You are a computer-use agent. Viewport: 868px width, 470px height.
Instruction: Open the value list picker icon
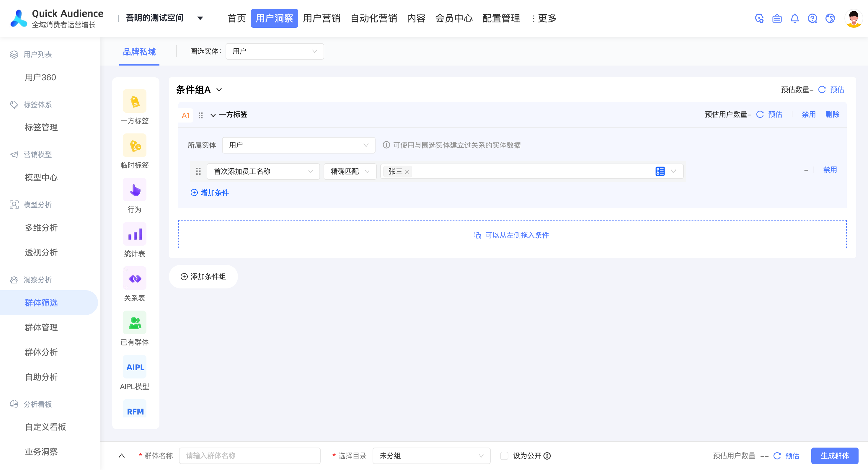click(x=660, y=171)
